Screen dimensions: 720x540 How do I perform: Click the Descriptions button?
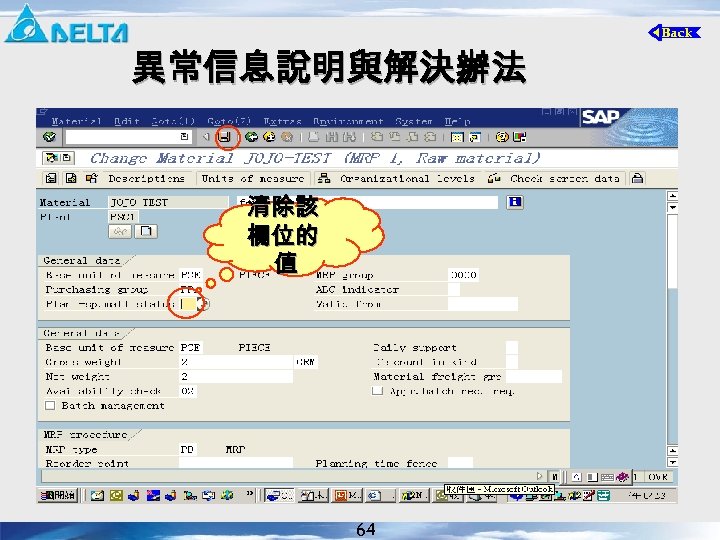point(146,178)
